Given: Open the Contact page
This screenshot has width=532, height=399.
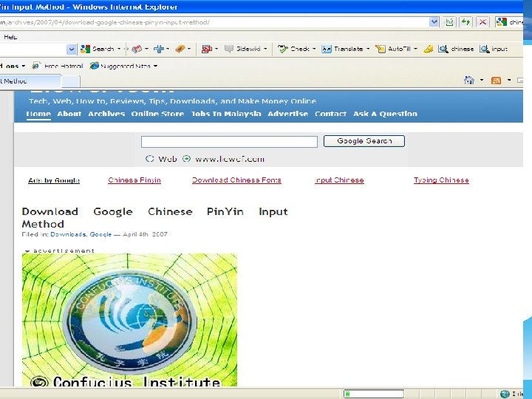Looking at the screenshot, I should click(330, 114).
